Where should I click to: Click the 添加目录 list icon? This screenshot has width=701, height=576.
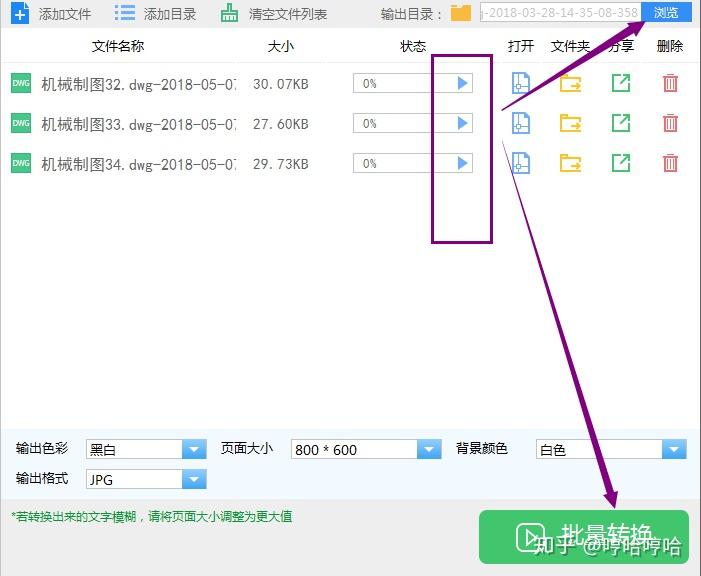[x=125, y=13]
